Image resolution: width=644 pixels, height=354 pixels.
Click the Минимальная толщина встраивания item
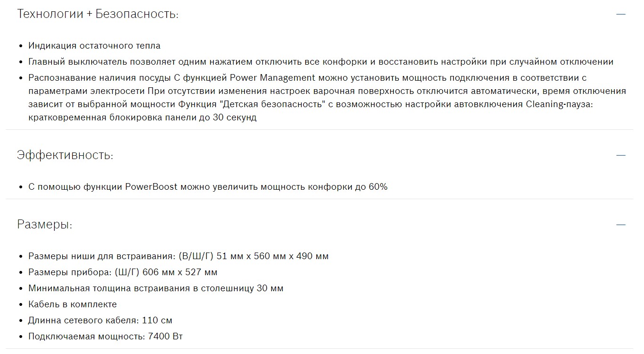point(156,288)
